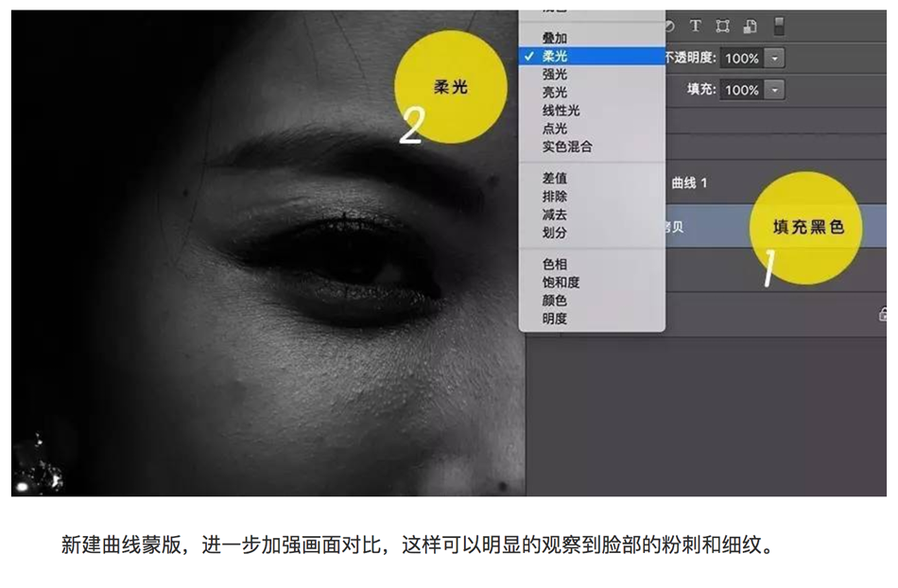Screen dimensions: 898x588
Task: Filter layers by smart object icon
Action: pos(751,26)
